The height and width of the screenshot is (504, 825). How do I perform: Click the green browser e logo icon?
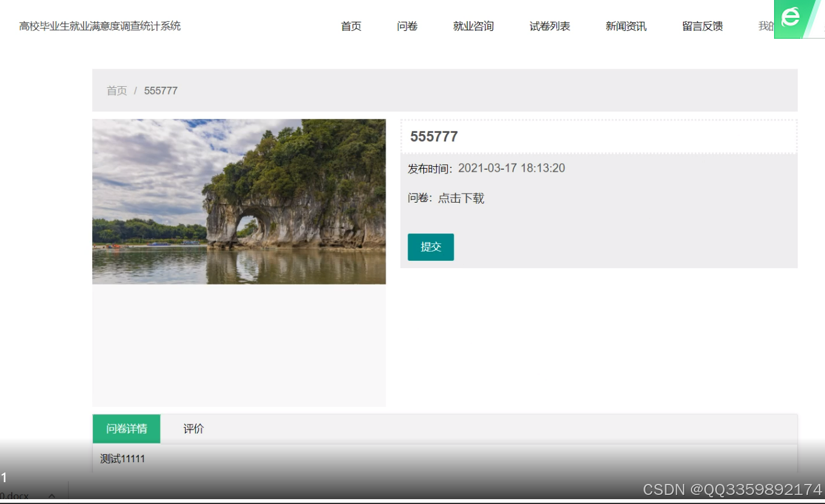[790, 17]
